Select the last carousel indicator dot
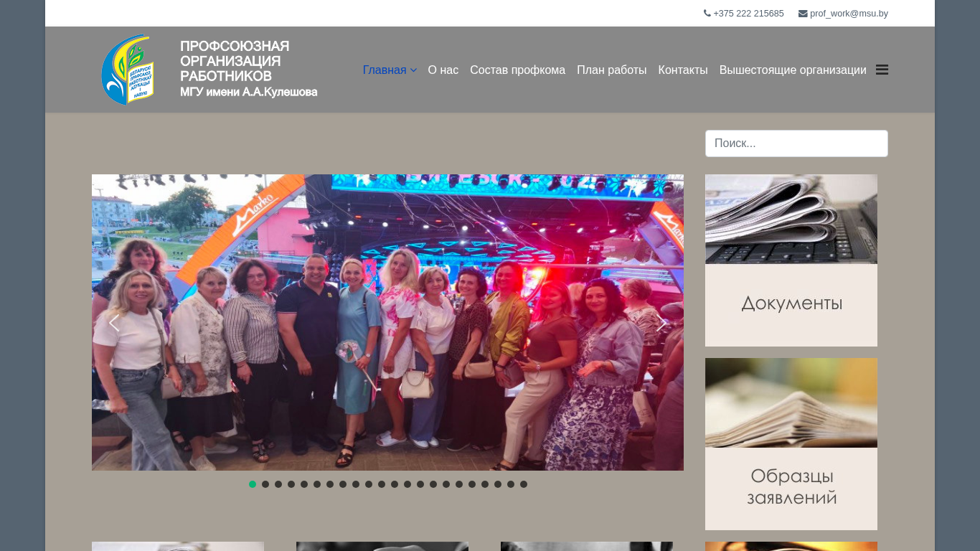The height and width of the screenshot is (551, 980). (x=524, y=484)
